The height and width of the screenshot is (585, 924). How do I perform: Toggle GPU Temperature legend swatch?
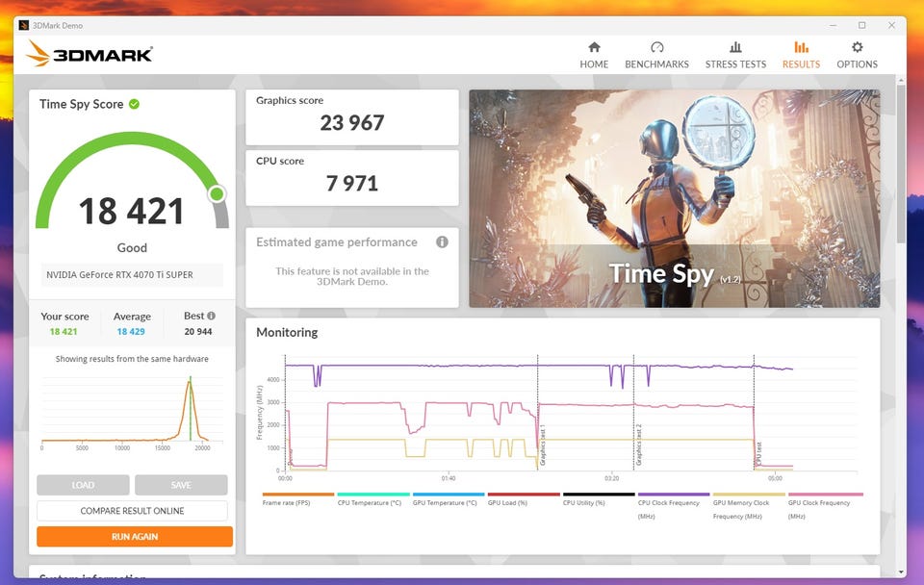449,495
